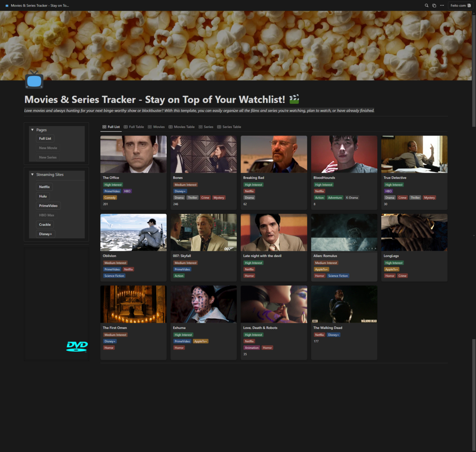Click the clapperboard emoji in title
Image resolution: width=476 pixels, height=452 pixels.
(294, 99)
